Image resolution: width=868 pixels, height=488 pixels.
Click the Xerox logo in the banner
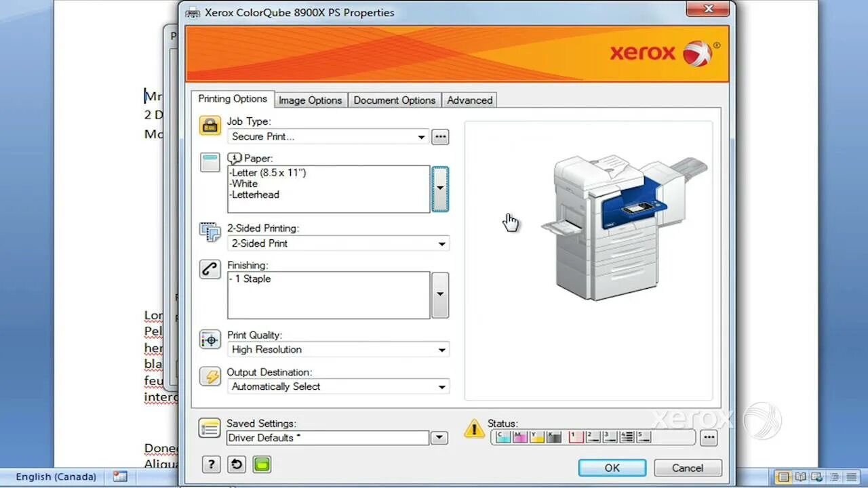665,53
